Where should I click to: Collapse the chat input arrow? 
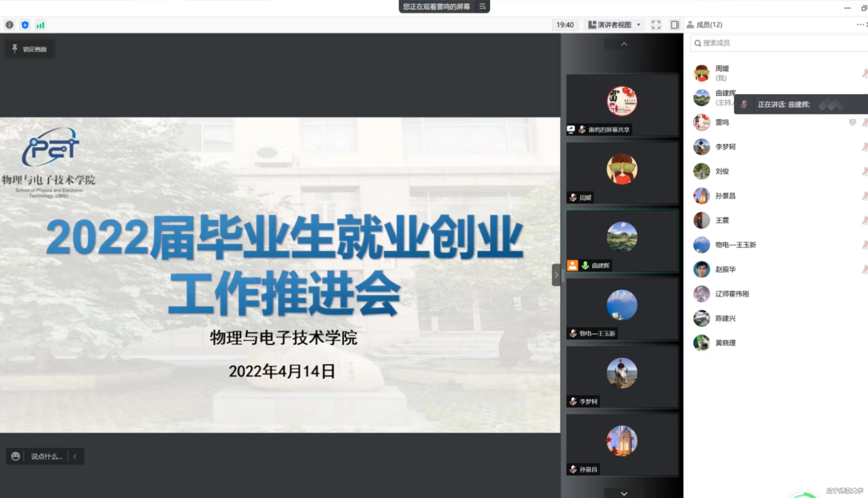(x=75, y=456)
